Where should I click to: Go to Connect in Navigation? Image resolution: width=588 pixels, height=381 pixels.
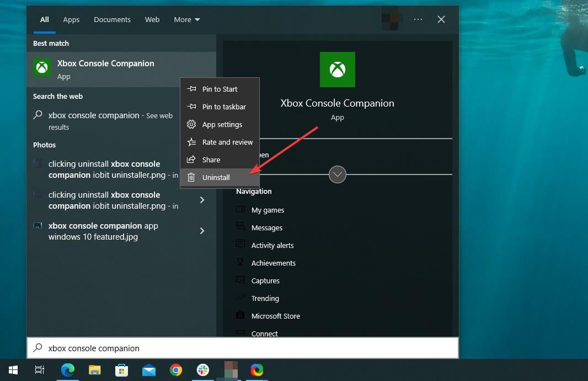click(264, 333)
